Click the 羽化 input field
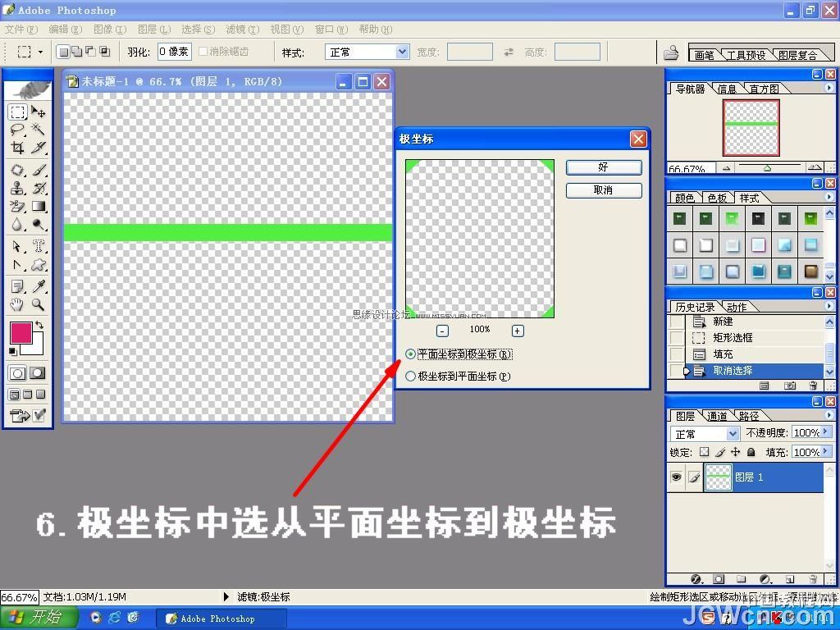 pos(175,52)
